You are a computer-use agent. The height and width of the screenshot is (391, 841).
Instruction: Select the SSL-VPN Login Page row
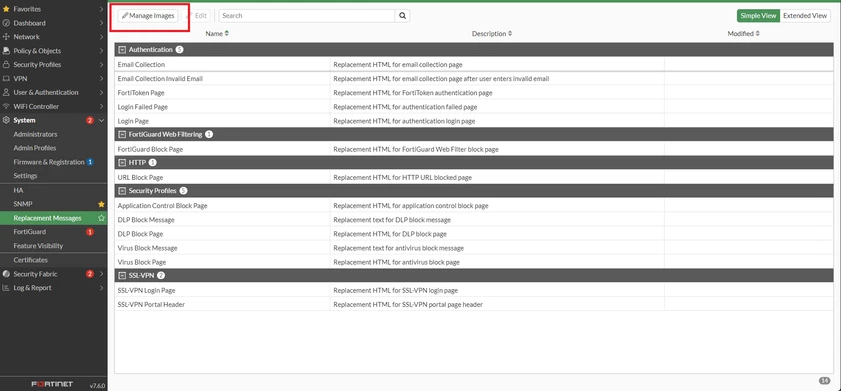pyautogui.click(x=474, y=290)
